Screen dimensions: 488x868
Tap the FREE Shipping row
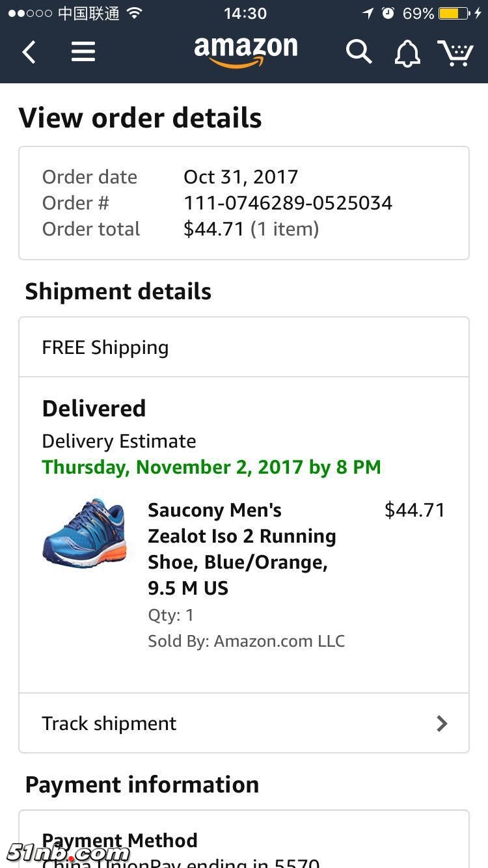(x=243, y=347)
